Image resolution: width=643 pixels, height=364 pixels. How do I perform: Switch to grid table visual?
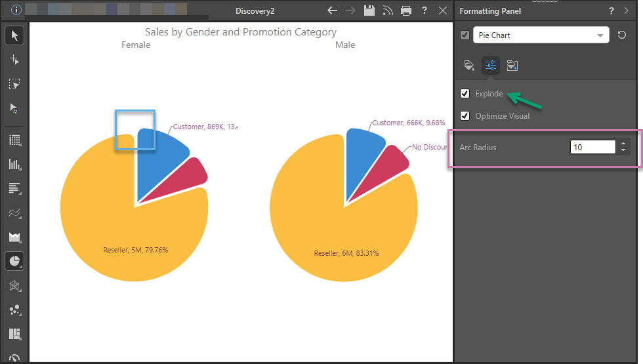click(x=14, y=140)
